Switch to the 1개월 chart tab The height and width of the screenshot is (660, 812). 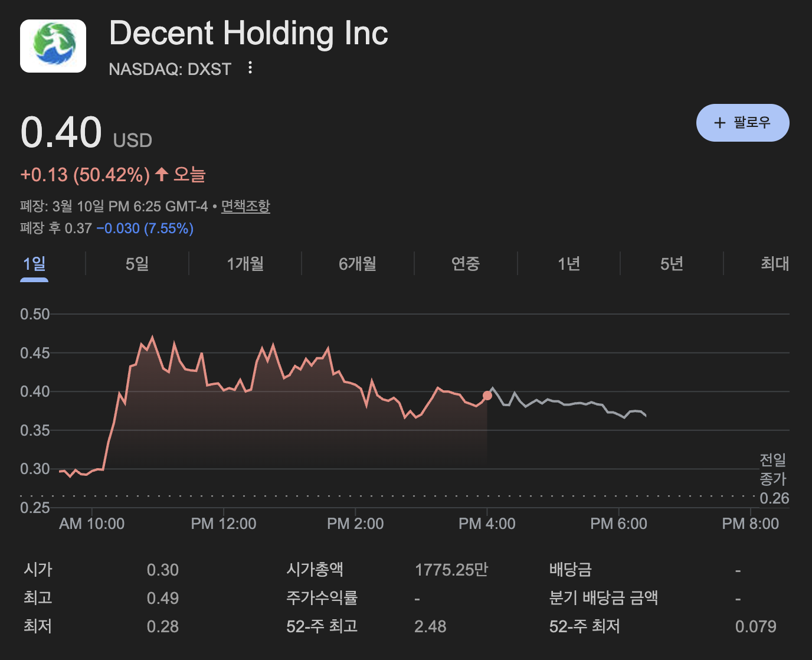point(245,263)
